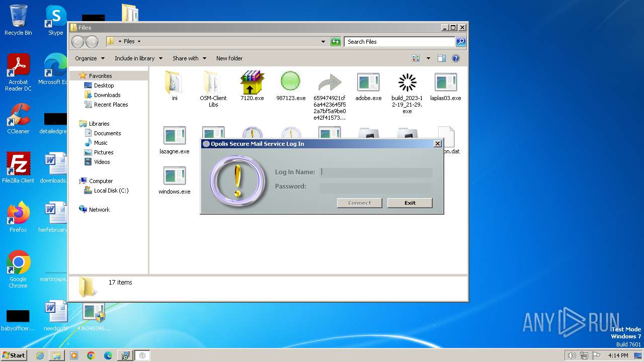Click the blue Help icon in Explorer

tap(456, 58)
